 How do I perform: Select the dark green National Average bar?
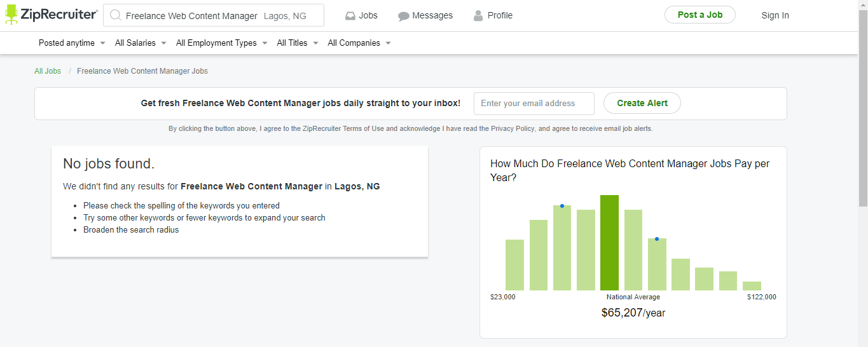[x=609, y=243]
